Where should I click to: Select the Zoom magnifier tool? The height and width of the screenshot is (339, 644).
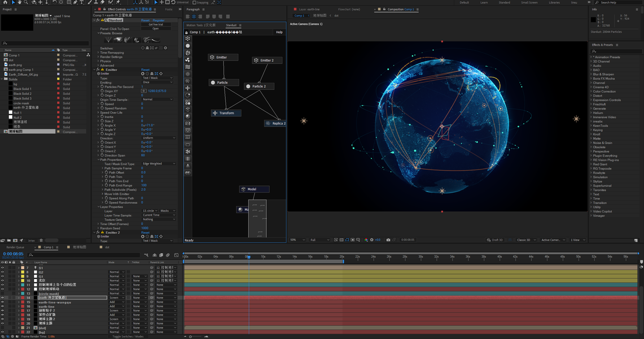click(26, 2)
